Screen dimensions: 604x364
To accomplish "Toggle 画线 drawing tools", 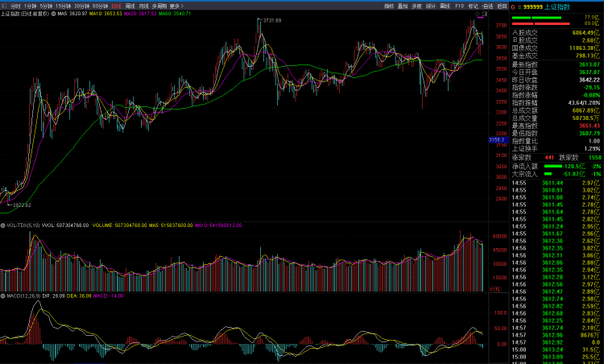I will (445, 6).
